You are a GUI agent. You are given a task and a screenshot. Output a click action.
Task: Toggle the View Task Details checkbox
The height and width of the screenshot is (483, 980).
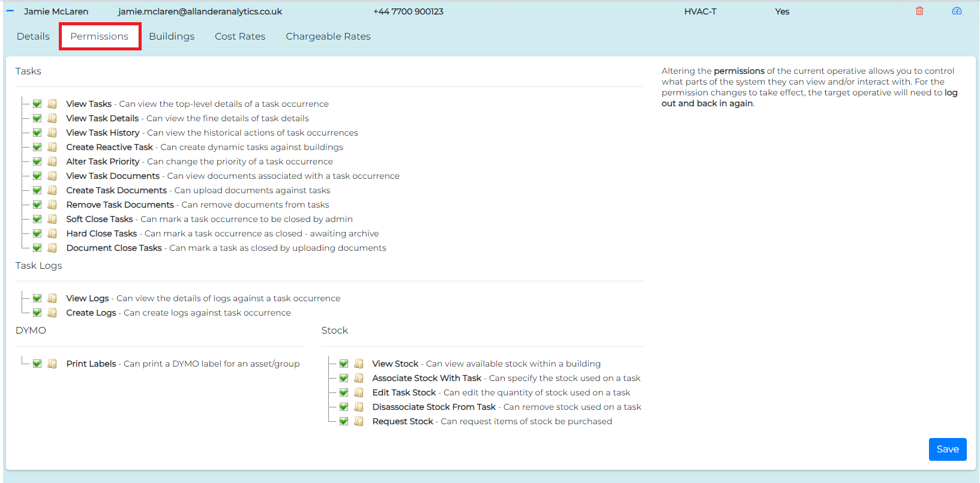click(37, 118)
